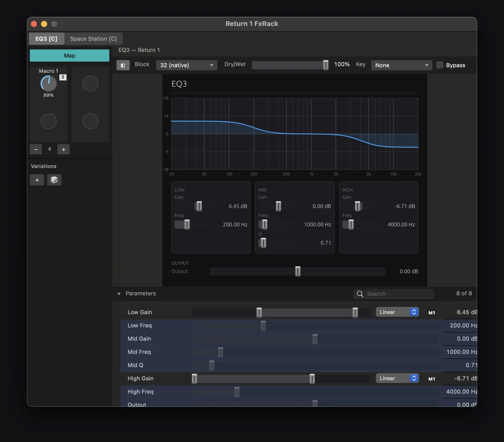The width and height of the screenshot is (504, 442).
Task: Click the EQ frequency response graph
Action: tap(295, 134)
